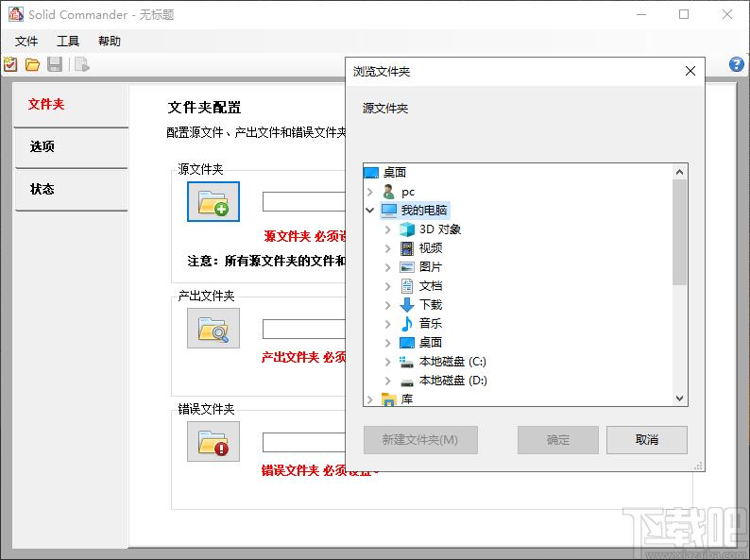The width and height of the screenshot is (750, 560).
Task: Select 下载 folder in browse tree
Action: pos(430,304)
